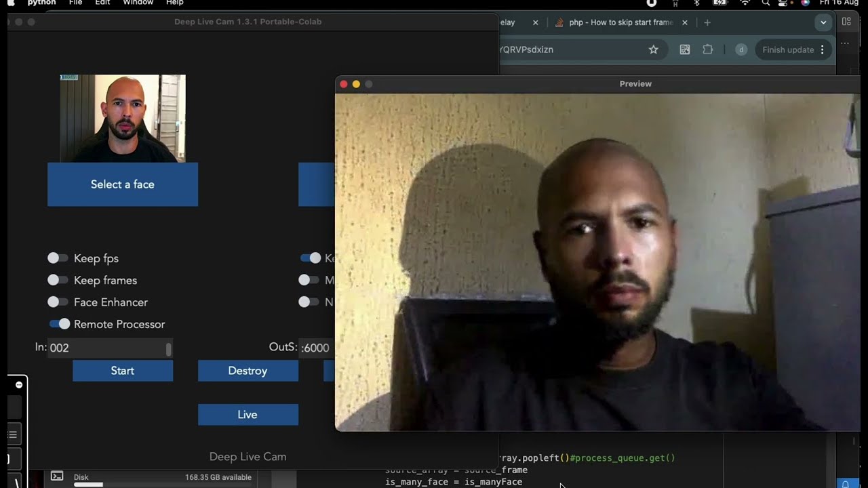Minimize the Preview window
The image size is (868, 488).
tap(356, 84)
